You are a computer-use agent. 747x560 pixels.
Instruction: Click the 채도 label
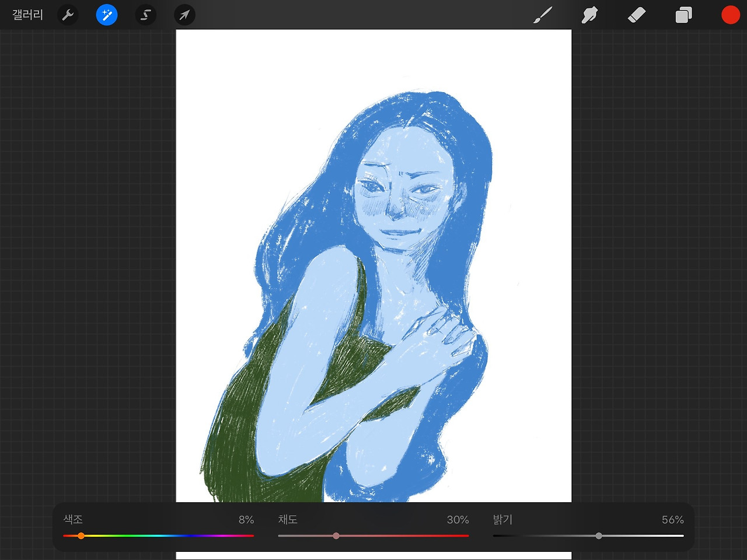point(288,519)
